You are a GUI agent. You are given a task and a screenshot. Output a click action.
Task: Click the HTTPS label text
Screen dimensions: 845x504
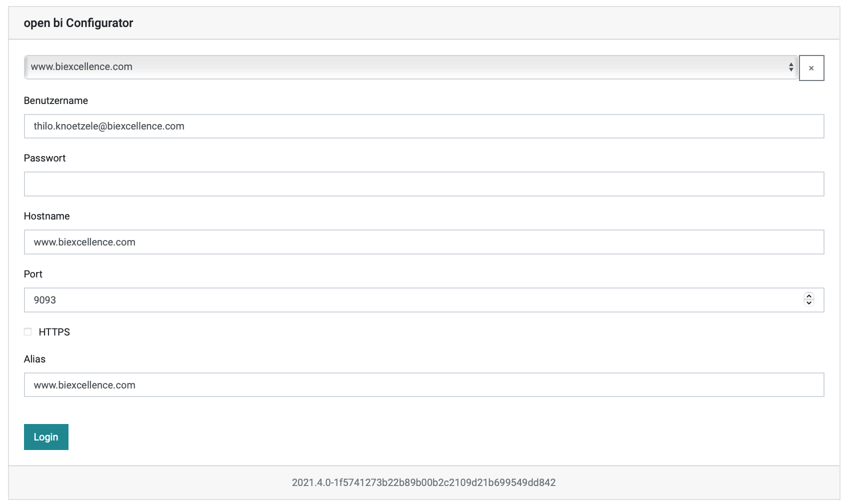54,332
